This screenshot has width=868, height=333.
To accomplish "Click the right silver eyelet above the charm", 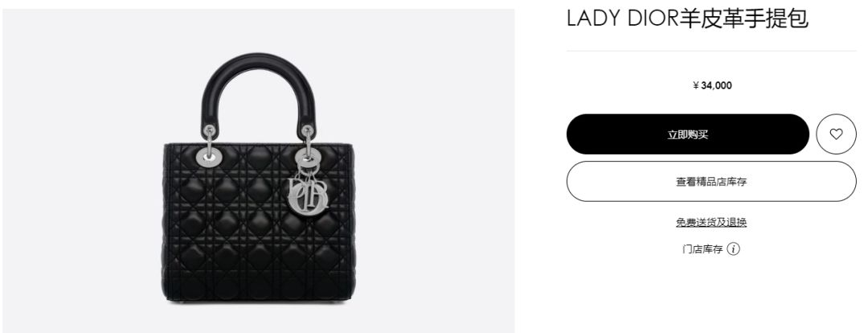I will click(x=307, y=158).
